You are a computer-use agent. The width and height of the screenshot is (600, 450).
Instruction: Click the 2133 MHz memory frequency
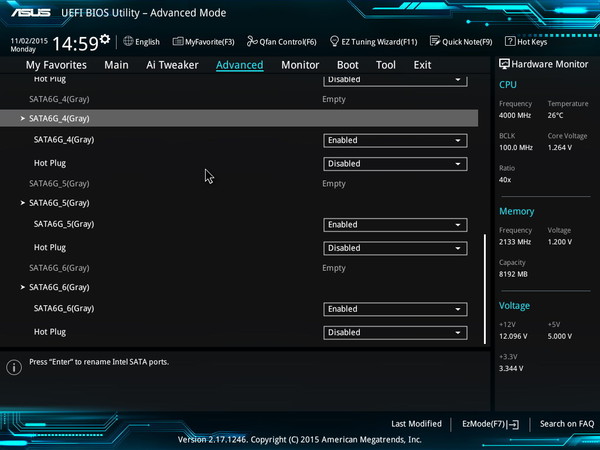pos(515,242)
